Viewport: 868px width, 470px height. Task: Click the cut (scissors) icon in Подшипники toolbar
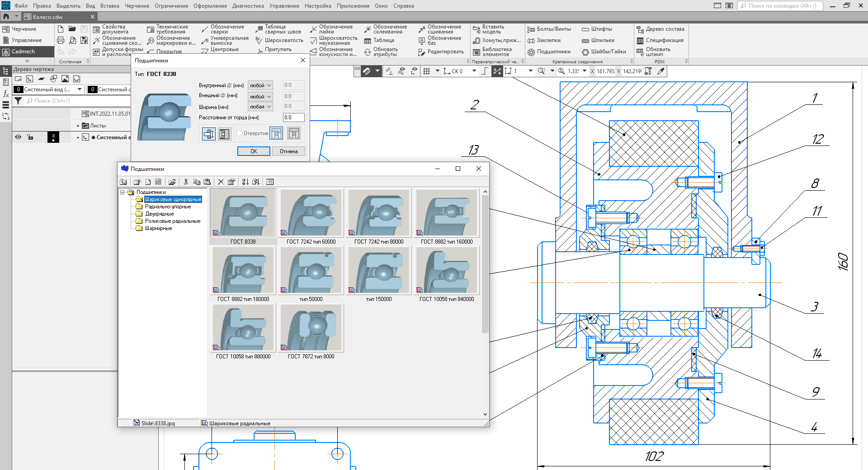[x=186, y=182]
